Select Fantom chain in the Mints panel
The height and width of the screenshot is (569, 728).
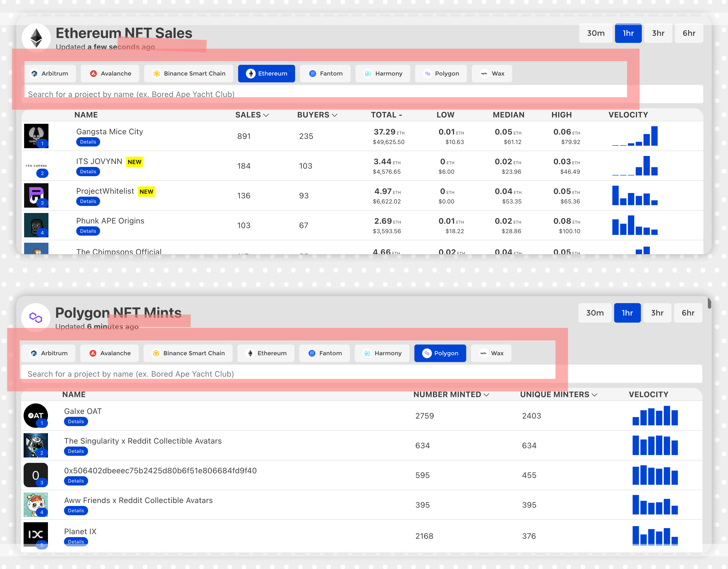pyautogui.click(x=325, y=353)
